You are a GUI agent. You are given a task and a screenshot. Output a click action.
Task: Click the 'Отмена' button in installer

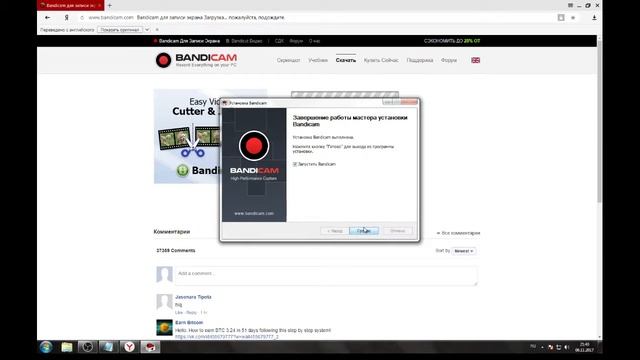(398, 231)
